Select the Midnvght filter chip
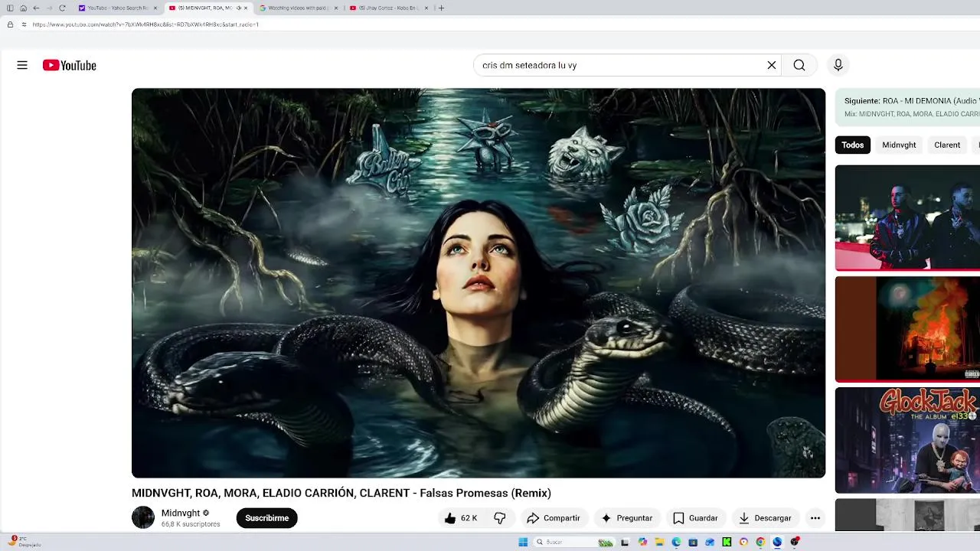 tap(899, 145)
